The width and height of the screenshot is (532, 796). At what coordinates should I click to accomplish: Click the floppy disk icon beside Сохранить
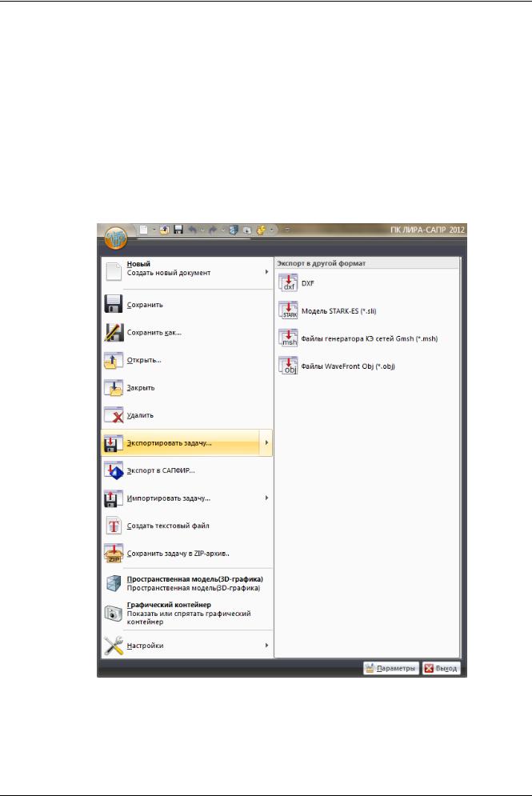pos(114,304)
